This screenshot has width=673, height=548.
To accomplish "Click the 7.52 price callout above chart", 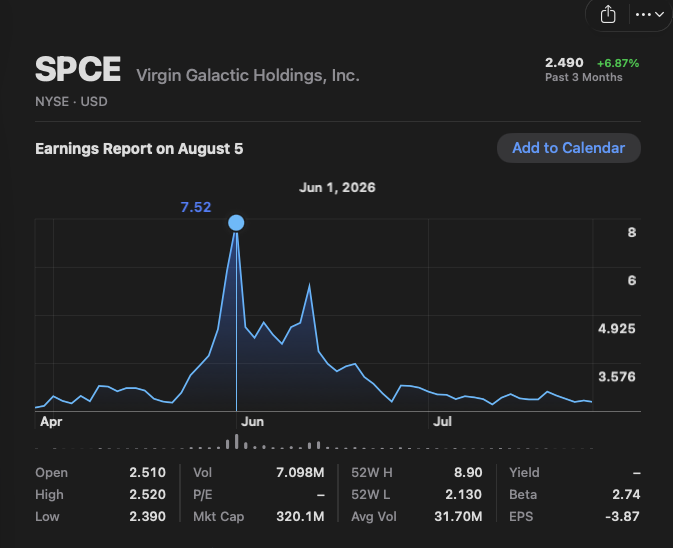I will [196, 207].
